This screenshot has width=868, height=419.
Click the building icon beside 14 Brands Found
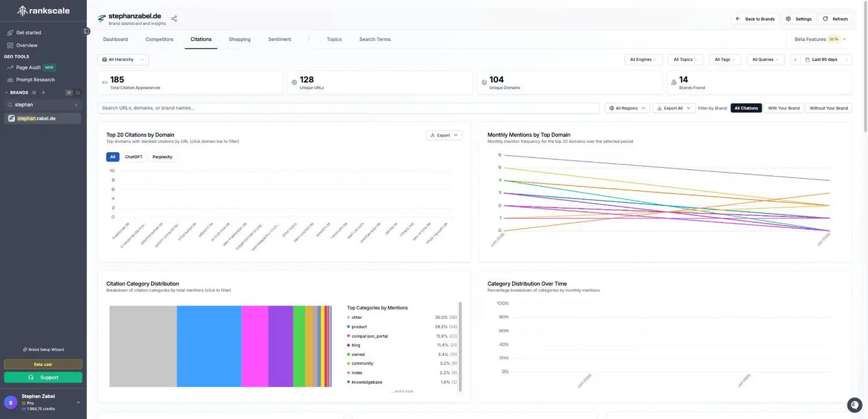pyautogui.click(x=674, y=83)
